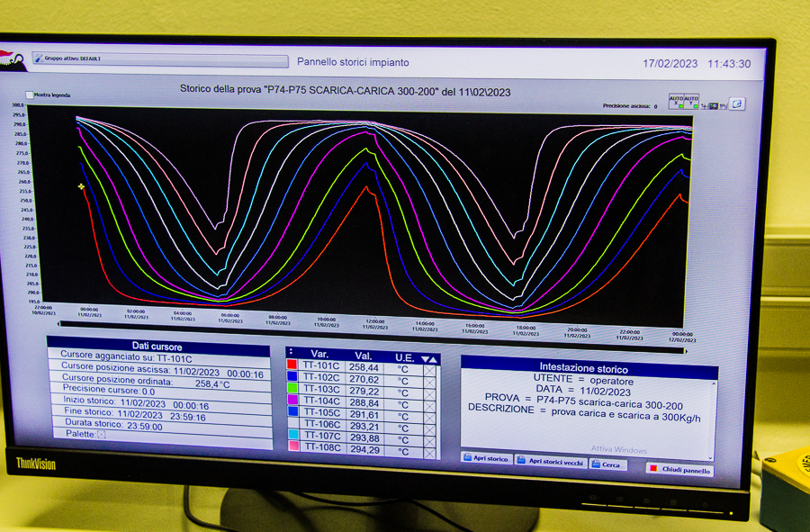Toggle the Palette checkbox in Dati cursore
The width and height of the screenshot is (810, 532).
[x=102, y=435]
